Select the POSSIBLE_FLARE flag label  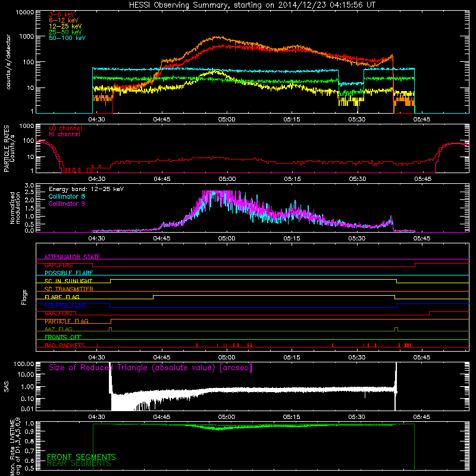68,273
